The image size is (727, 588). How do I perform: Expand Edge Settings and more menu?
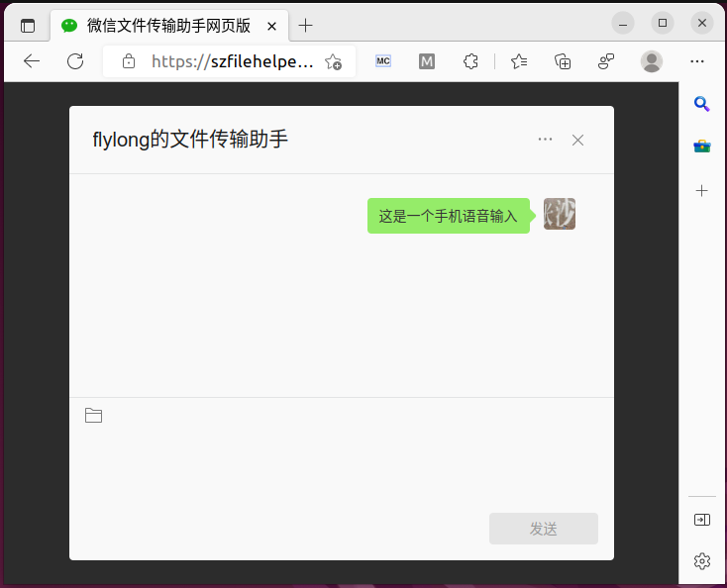pos(697,61)
